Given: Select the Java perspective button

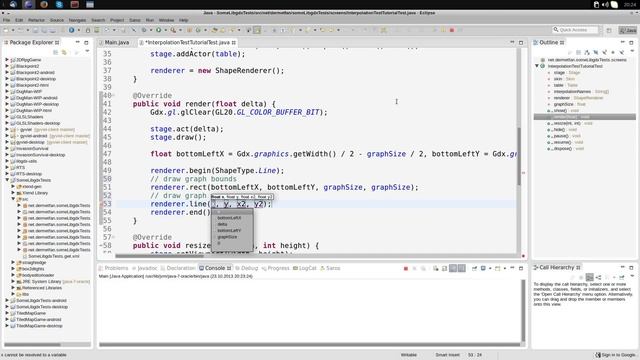Looking at the screenshot, I should pos(628,30).
